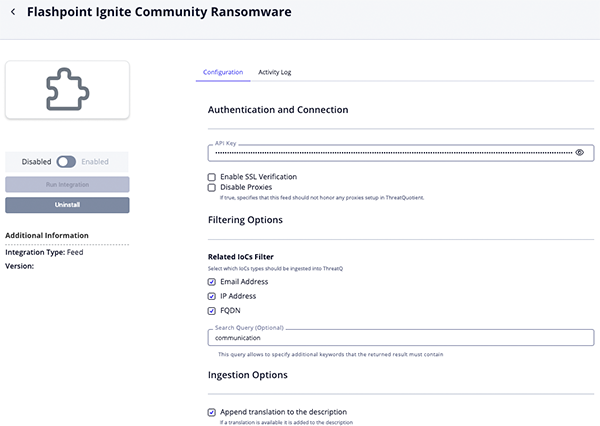600x426 pixels.
Task: Switch to the Configuration tab
Action: click(222, 72)
